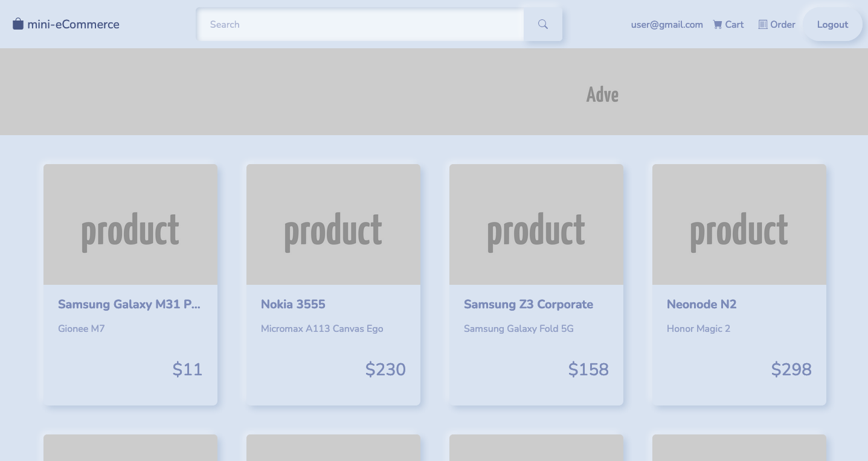Click the $11 price
868x461 pixels.
(188, 369)
